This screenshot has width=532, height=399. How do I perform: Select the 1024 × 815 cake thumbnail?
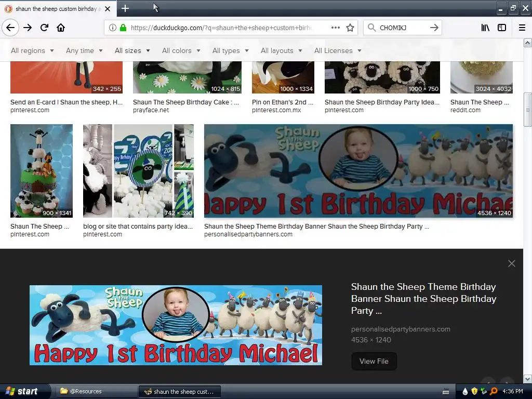pos(187,77)
